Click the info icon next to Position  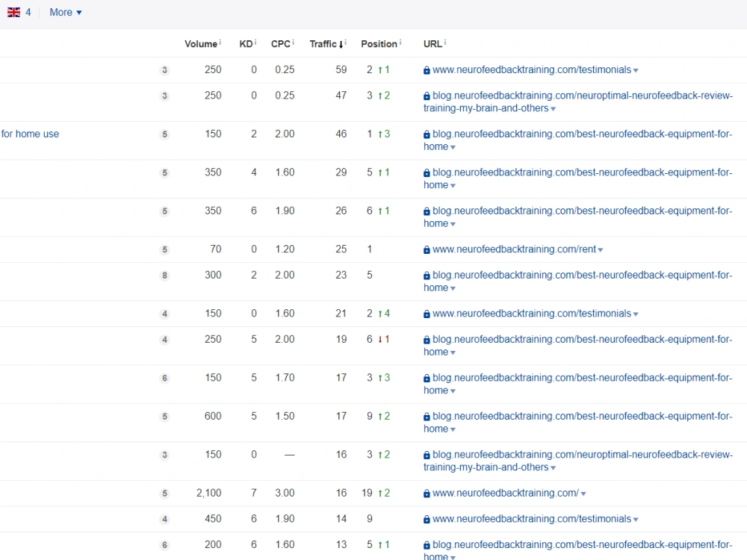tap(400, 43)
